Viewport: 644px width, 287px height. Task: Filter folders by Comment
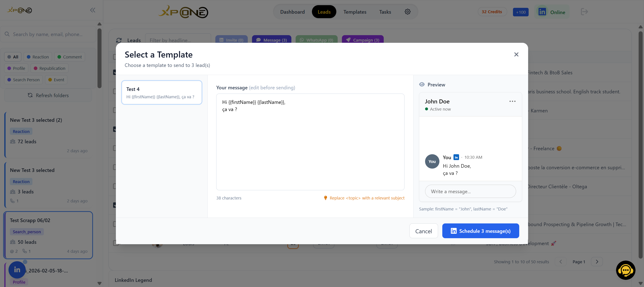70,57
